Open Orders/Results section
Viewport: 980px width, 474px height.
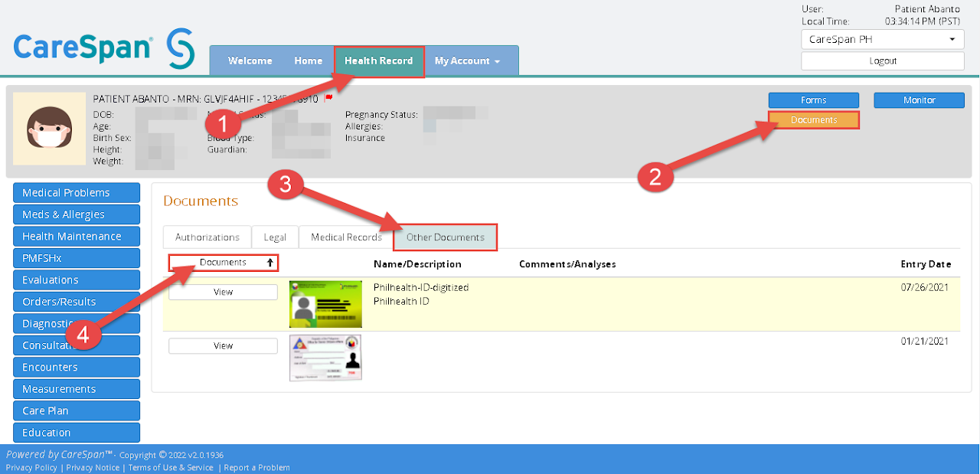click(x=77, y=302)
